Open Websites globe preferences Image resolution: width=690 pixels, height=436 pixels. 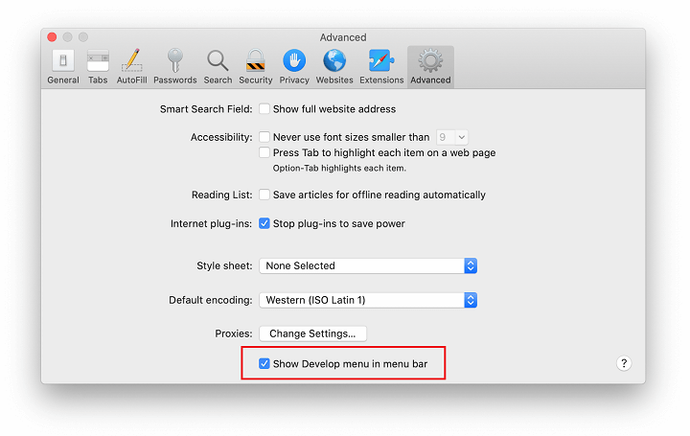click(334, 66)
